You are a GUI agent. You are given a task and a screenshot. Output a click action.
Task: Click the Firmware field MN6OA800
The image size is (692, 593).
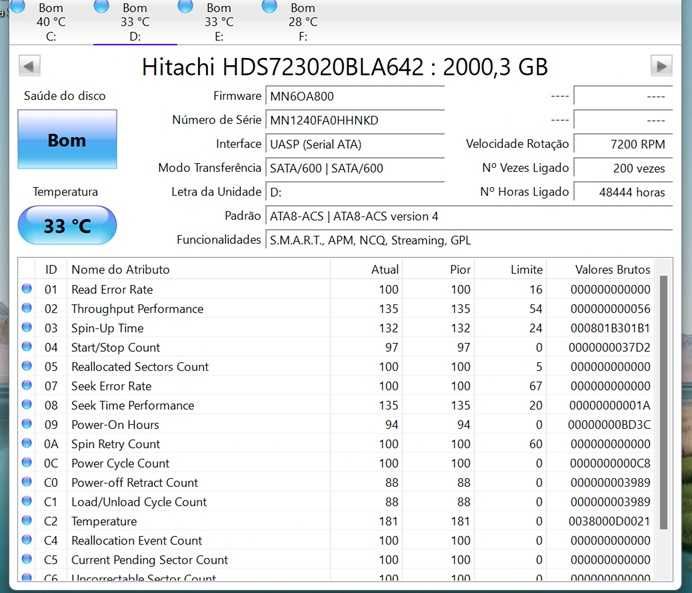tap(355, 96)
